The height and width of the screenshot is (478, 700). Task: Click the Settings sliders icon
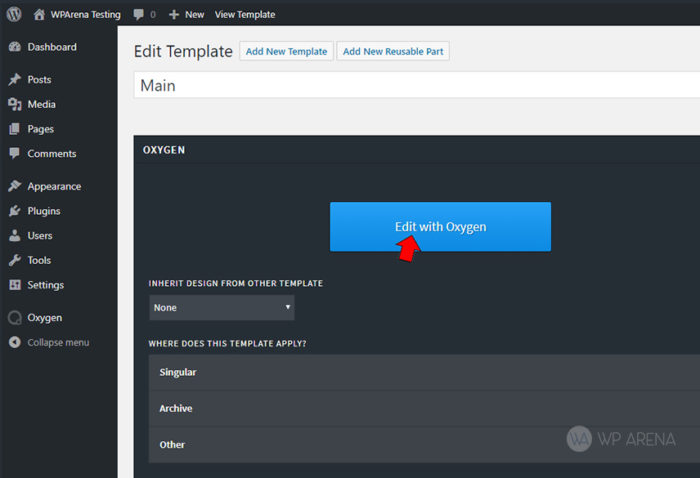pos(15,285)
